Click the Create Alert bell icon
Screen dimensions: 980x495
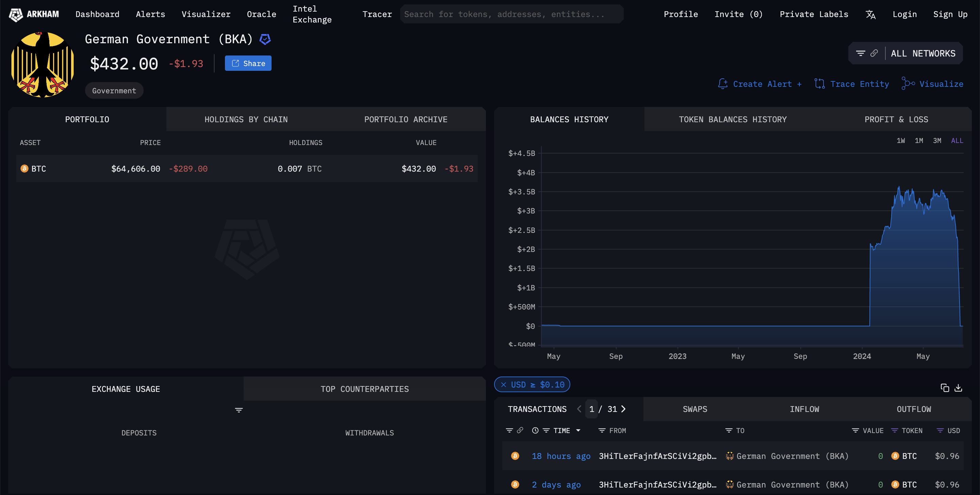pos(722,84)
